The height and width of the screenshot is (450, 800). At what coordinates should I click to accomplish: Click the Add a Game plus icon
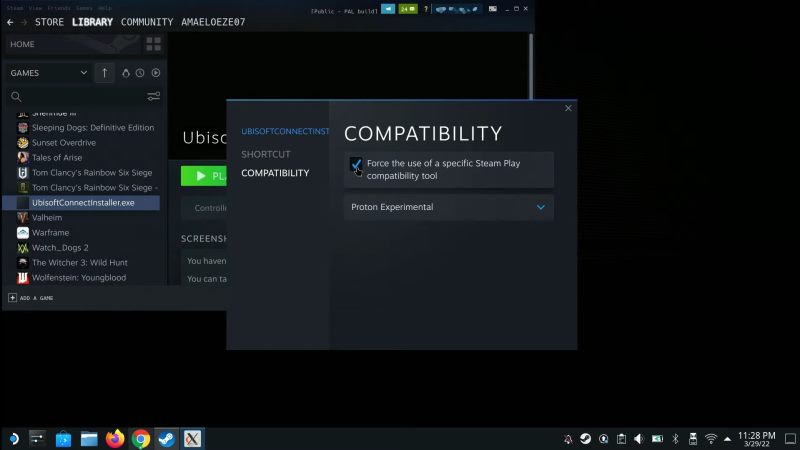coord(12,297)
